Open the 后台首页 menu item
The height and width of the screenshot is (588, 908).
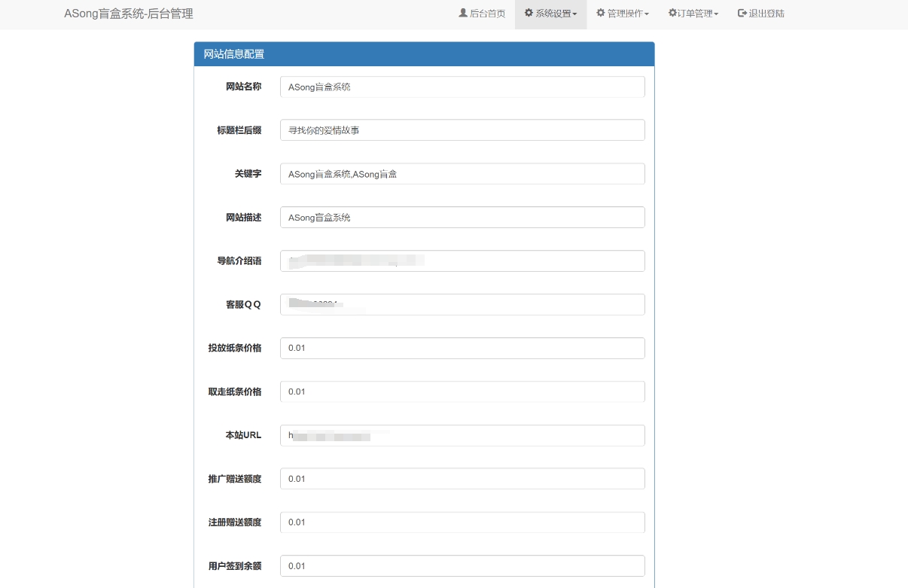(487, 14)
